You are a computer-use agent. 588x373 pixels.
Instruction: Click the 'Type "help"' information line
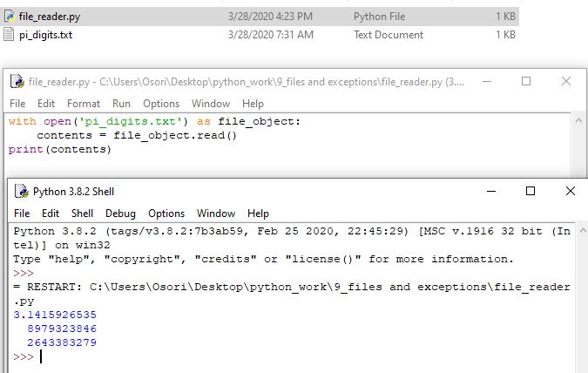(263, 260)
